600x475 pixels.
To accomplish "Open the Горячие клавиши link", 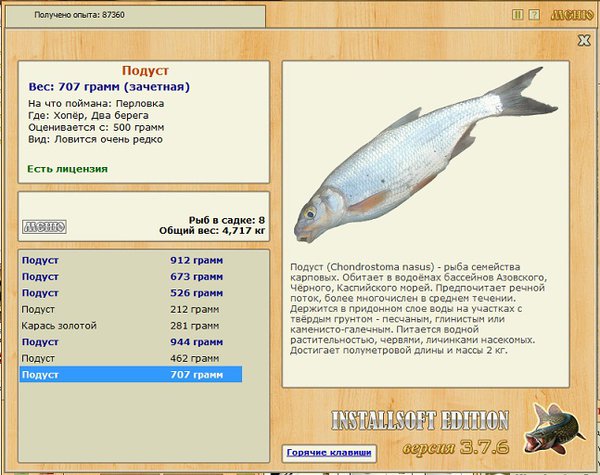I will [x=329, y=452].
